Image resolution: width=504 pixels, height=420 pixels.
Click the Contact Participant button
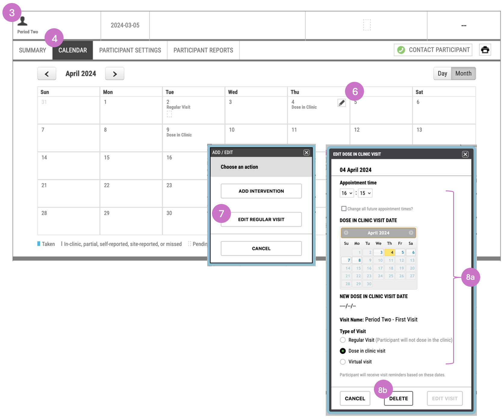(x=433, y=50)
